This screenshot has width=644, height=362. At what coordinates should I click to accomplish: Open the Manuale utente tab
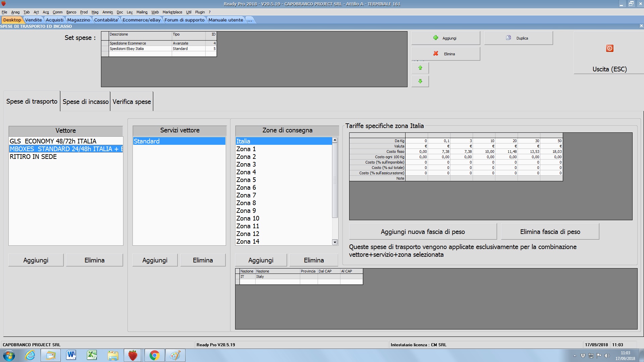click(x=226, y=20)
